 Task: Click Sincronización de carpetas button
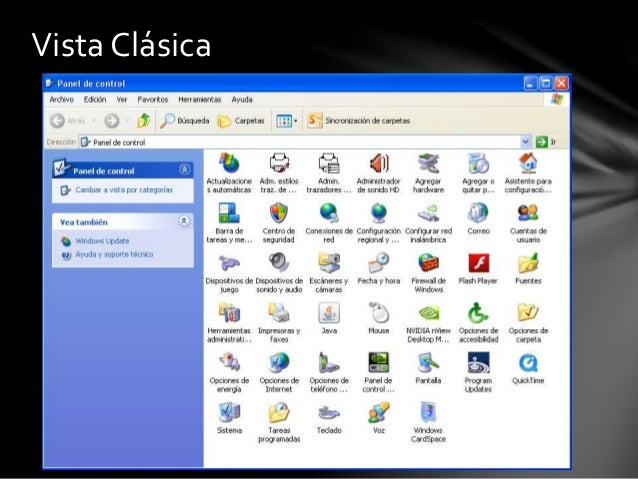358,120
